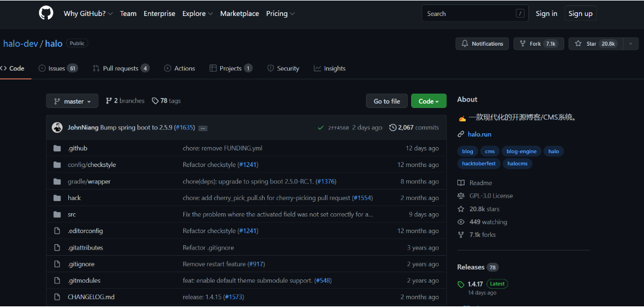Click JohnNiang's avatar image
644x308 pixels.
coord(57,127)
